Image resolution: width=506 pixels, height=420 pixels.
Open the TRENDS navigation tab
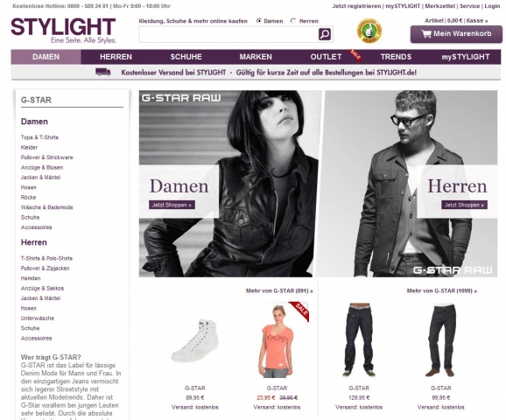pyautogui.click(x=396, y=57)
